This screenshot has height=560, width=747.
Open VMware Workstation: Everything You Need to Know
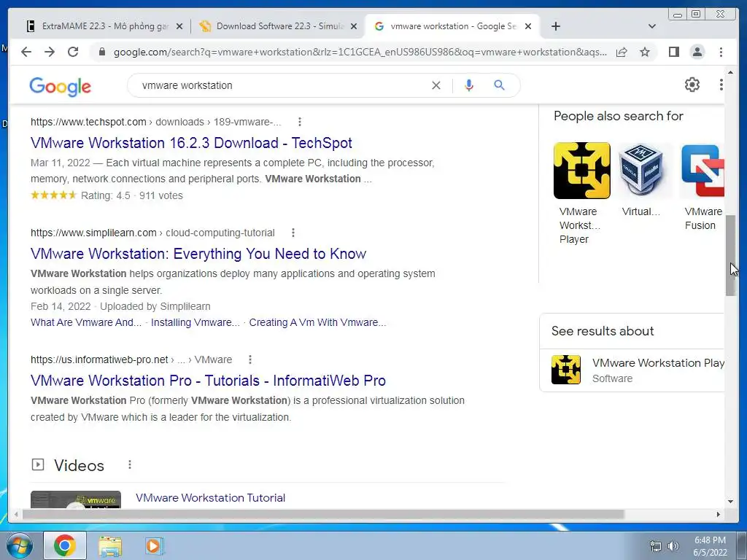click(198, 254)
